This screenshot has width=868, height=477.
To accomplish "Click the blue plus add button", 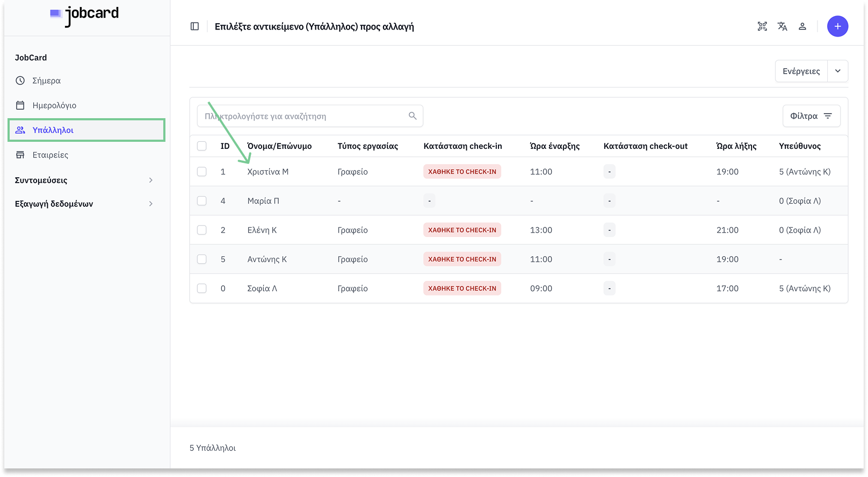I will [837, 26].
